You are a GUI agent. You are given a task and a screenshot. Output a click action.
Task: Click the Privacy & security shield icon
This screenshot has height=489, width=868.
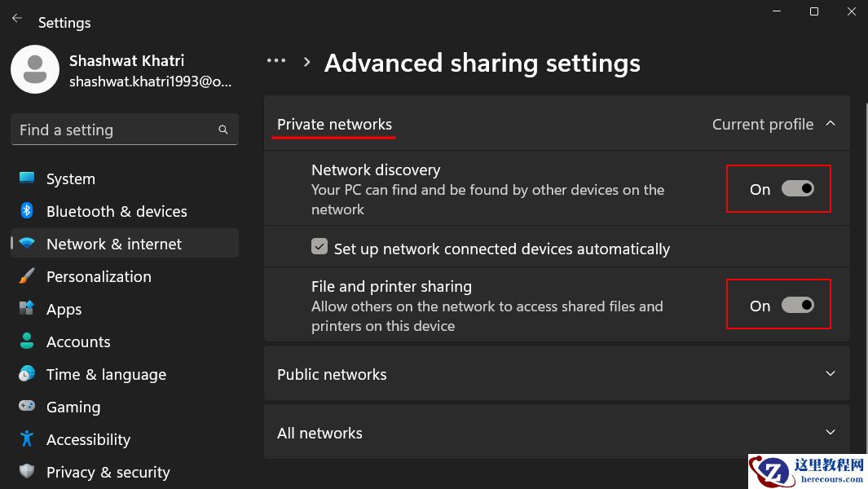(27, 472)
